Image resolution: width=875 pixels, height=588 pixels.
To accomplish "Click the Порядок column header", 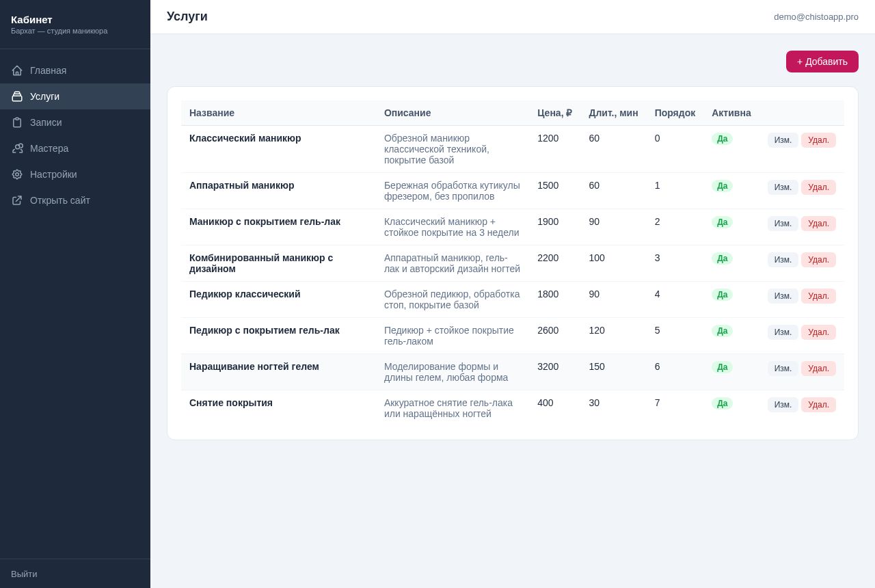I will (675, 113).
